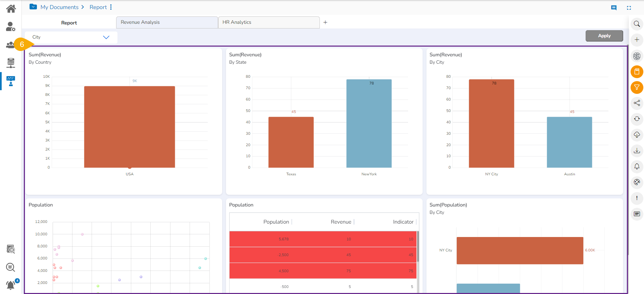Screen dimensions: 644x294
Task: Click the search magnifier icon
Action: click(637, 24)
